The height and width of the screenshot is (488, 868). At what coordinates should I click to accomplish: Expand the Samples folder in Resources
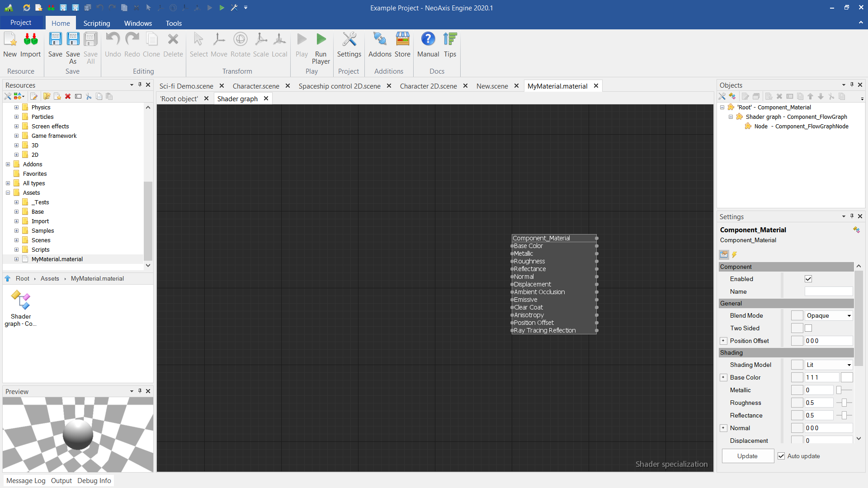16,230
